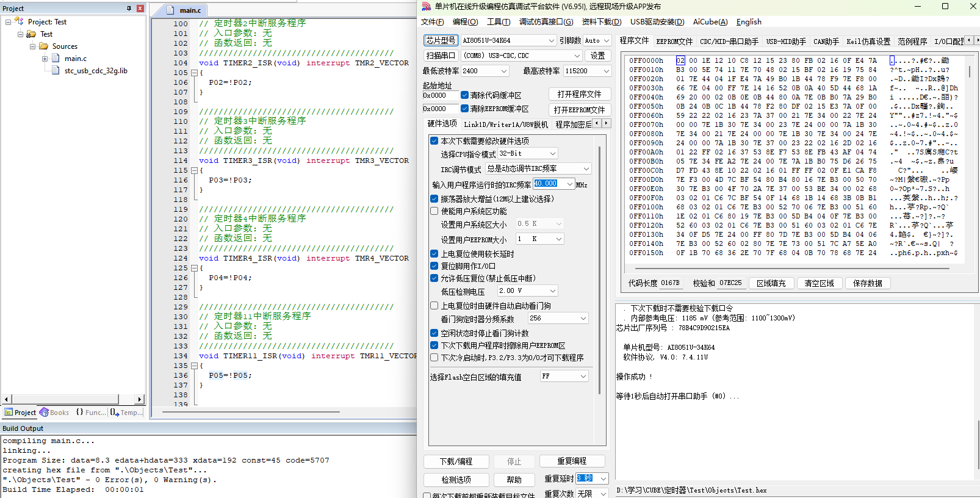Click the 重复编程 button

[x=572, y=461]
